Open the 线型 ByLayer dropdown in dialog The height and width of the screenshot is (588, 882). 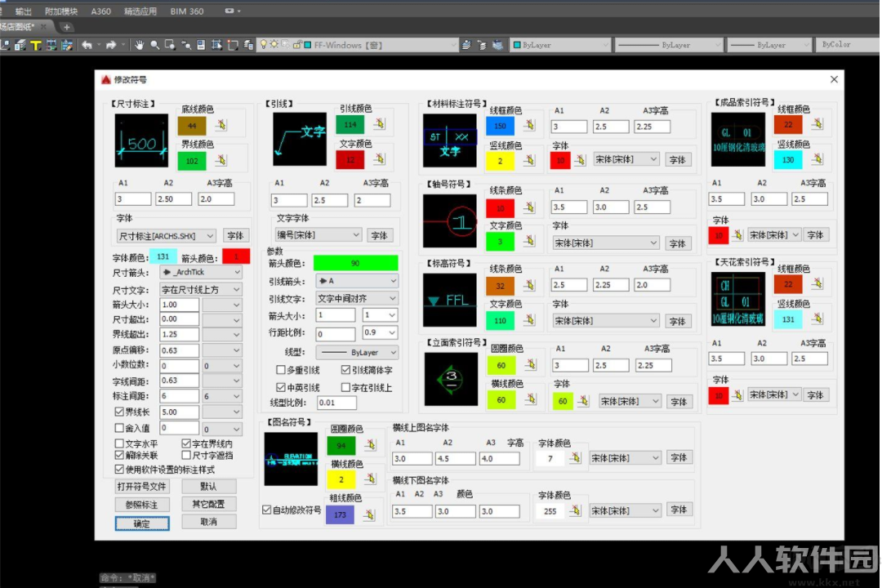click(x=357, y=352)
